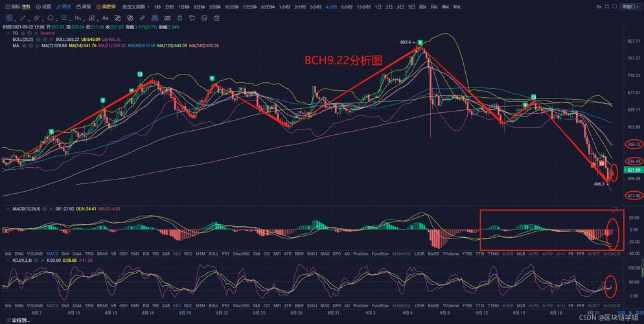Open the 设置 settings button
The height and width of the screenshot is (324, 644).
(43, 7)
